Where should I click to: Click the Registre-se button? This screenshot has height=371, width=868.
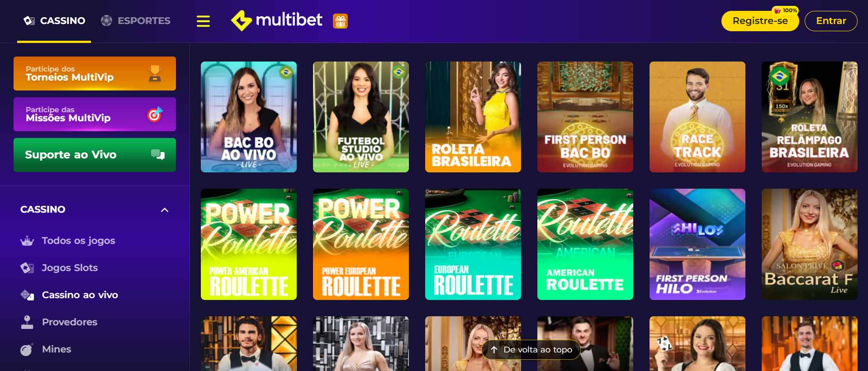pyautogui.click(x=760, y=21)
